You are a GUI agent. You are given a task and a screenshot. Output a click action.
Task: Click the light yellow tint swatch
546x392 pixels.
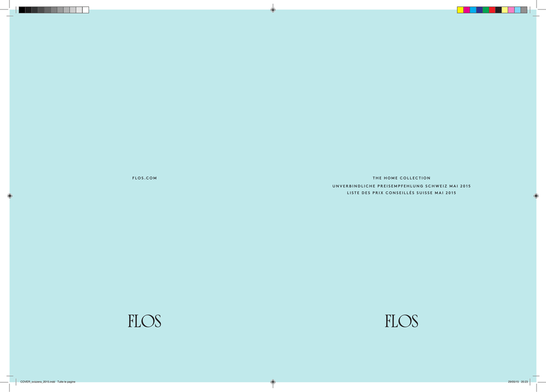tap(505, 10)
